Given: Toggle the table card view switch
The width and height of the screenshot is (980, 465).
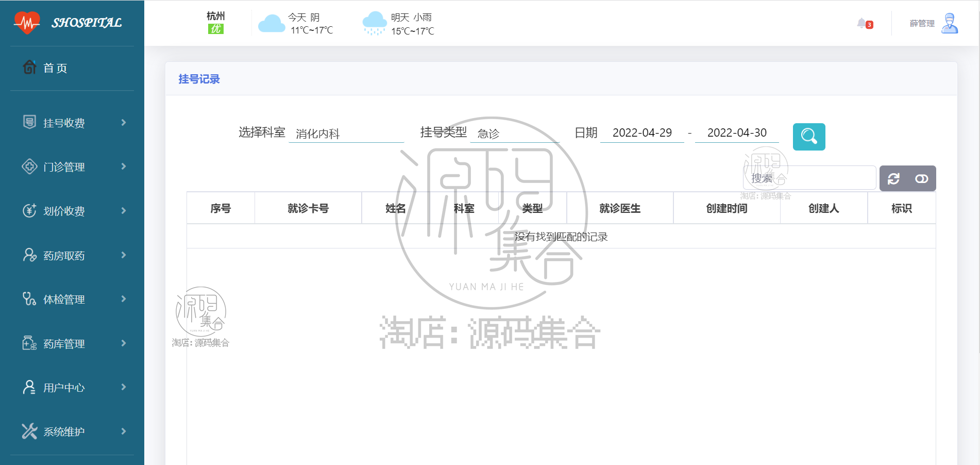Looking at the screenshot, I should pyautogui.click(x=922, y=178).
